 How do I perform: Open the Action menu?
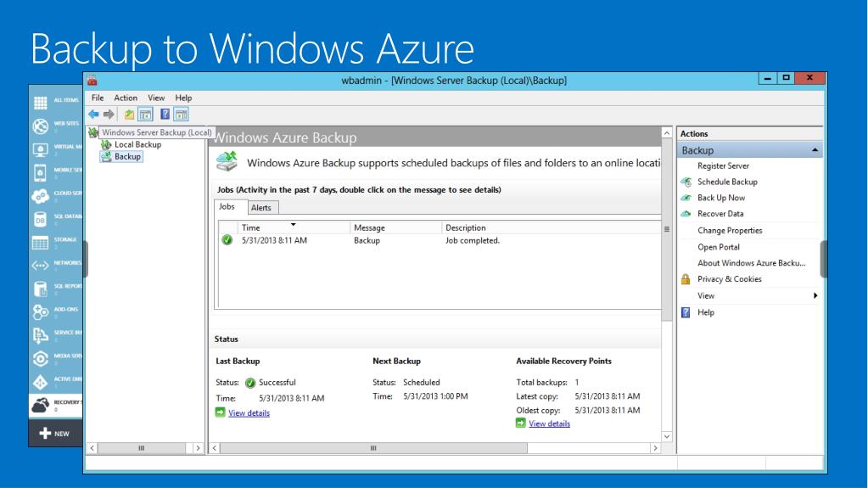tap(126, 98)
